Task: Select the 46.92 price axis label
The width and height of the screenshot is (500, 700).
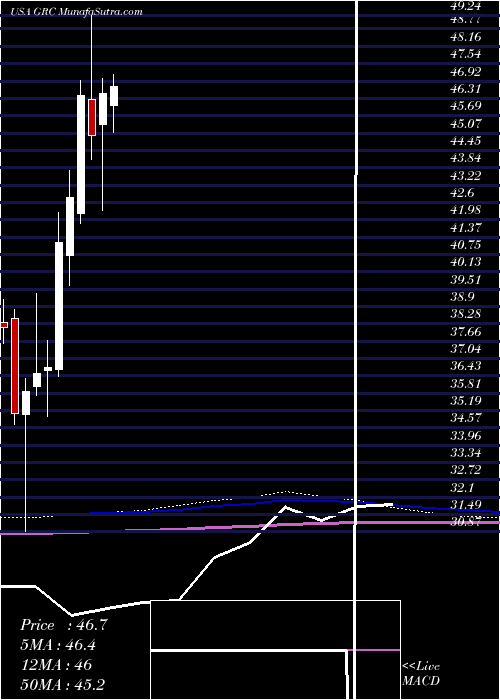Action: (466, 71)
